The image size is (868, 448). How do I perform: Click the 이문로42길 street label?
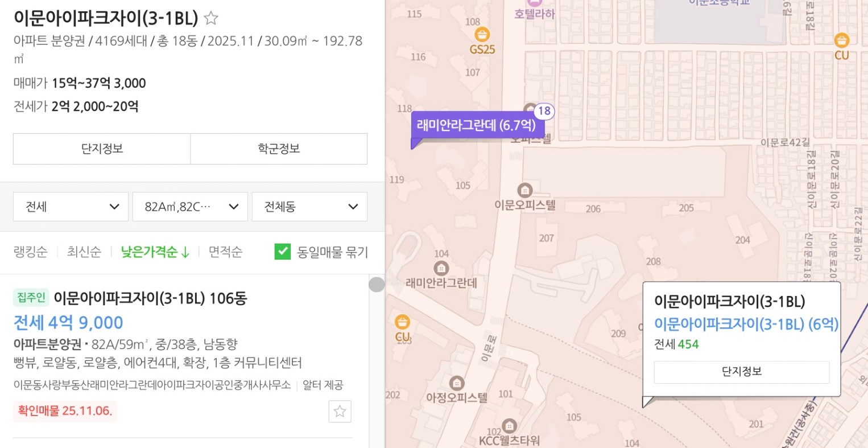[x=785, y=142]
